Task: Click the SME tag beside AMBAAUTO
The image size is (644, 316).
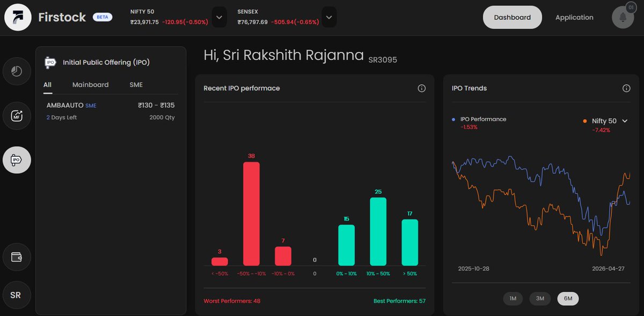Action: (x=91, y=106)
